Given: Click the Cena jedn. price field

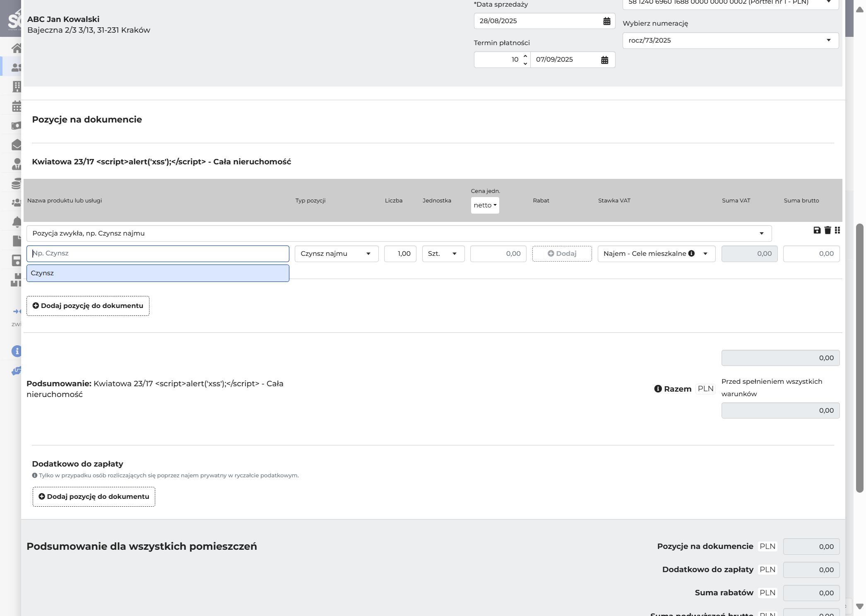Looking at the screenshot, I should pos(498,254).
